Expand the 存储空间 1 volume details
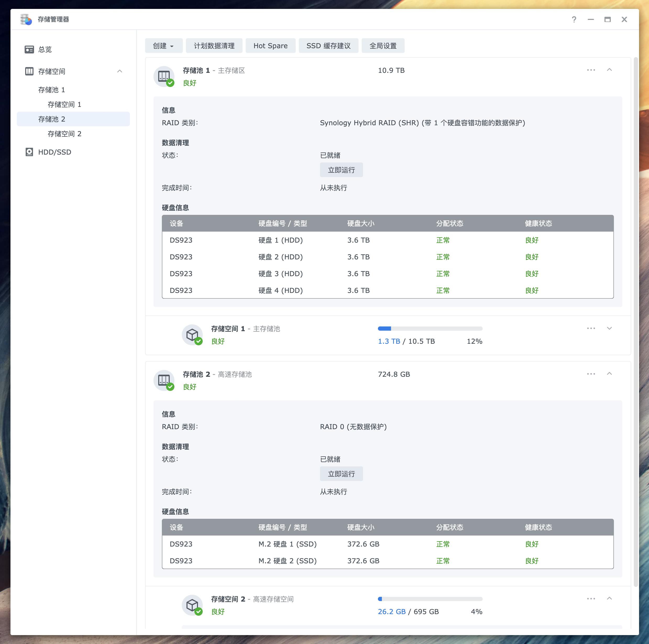This screenshot has height=644, width=649. 610,328
